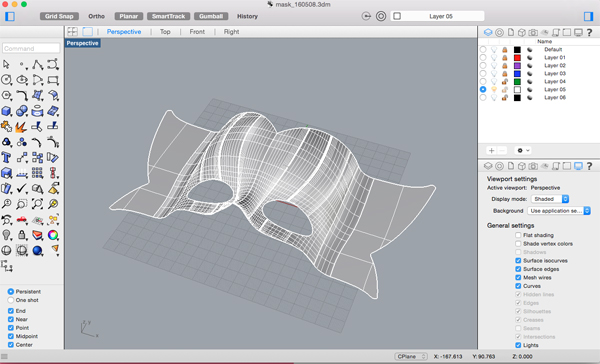The width and height of the screenshot is (600, 364).
Task: Switch to the Front viewport tab
Action: [197, 32]
